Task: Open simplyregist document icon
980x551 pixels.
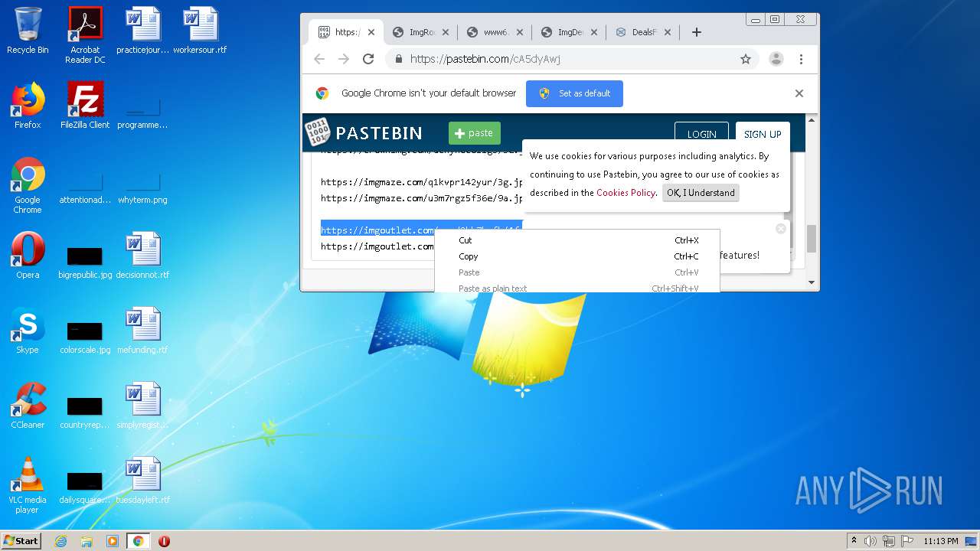Action: click(x=142, y=406)
